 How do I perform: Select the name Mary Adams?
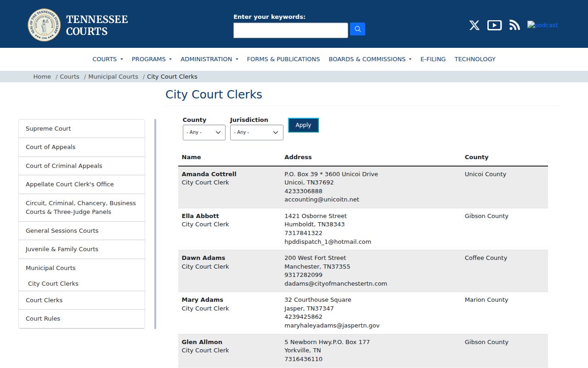(x=203, y=300)
